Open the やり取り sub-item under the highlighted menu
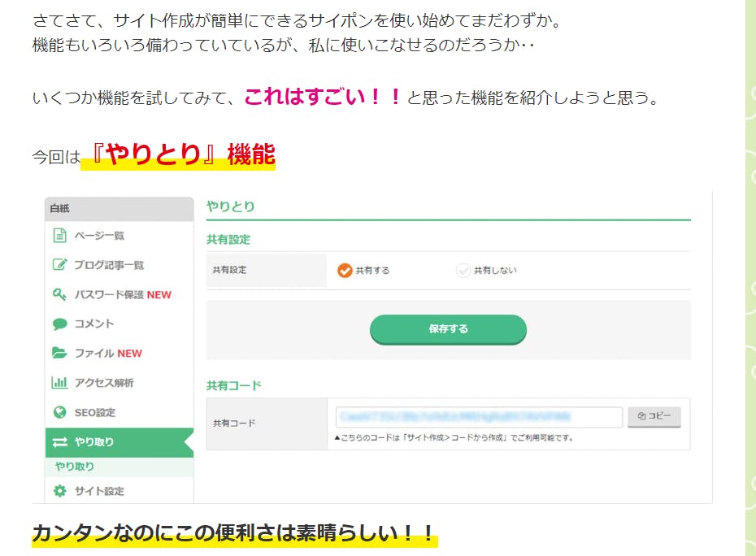The width and height of the screenshot is (756, 556). (x=75, y=467)
